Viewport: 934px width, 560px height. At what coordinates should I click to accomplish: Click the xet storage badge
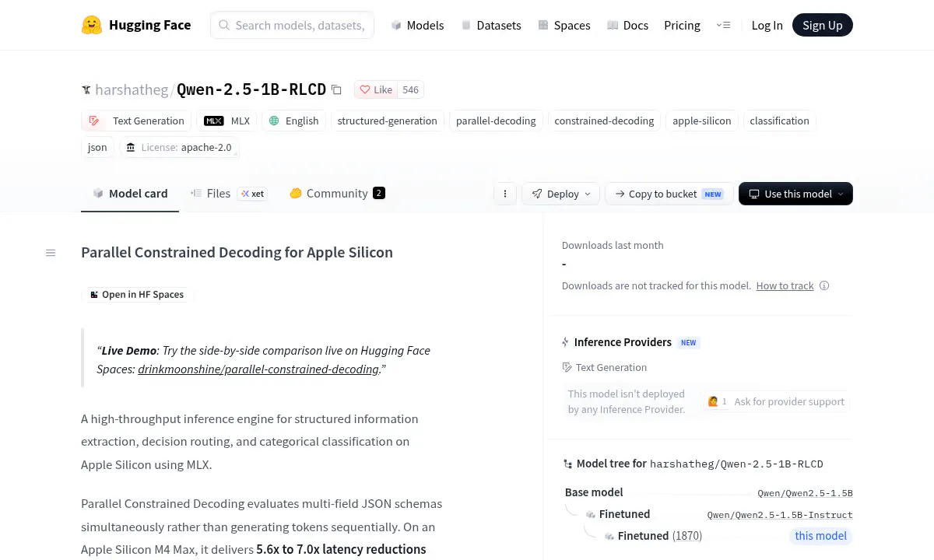tap(252, 194)
